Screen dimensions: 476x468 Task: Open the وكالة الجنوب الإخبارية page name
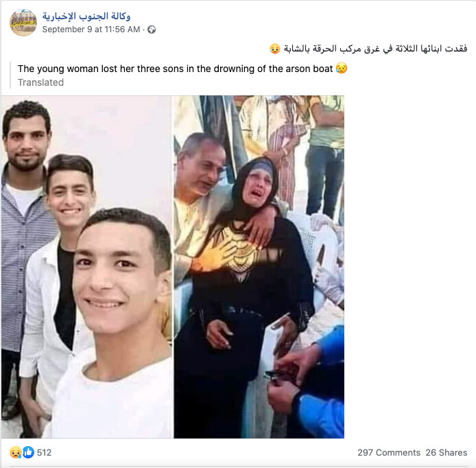click(86, 16)
